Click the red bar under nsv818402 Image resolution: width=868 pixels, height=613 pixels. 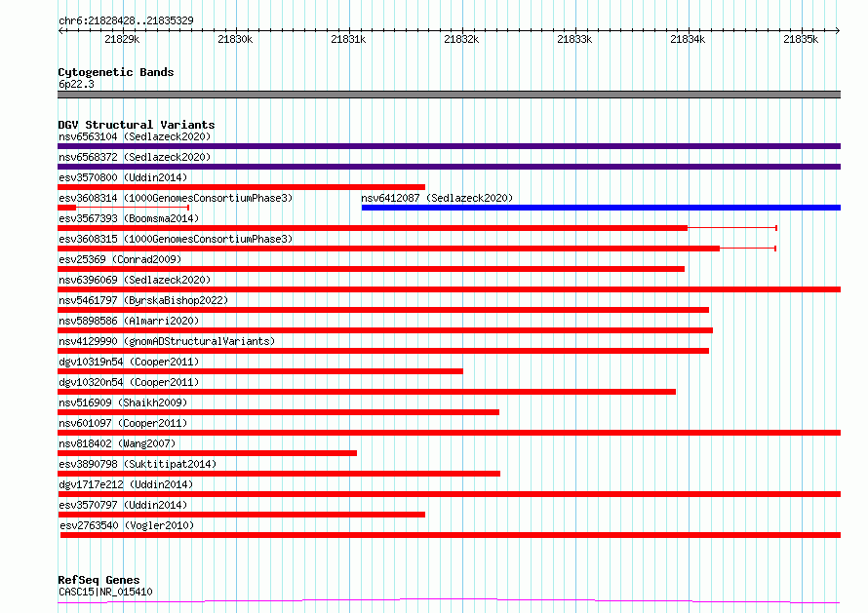point(207,453)
